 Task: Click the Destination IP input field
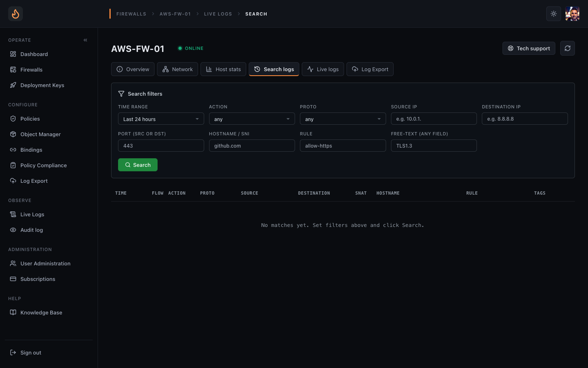(525, 119)
